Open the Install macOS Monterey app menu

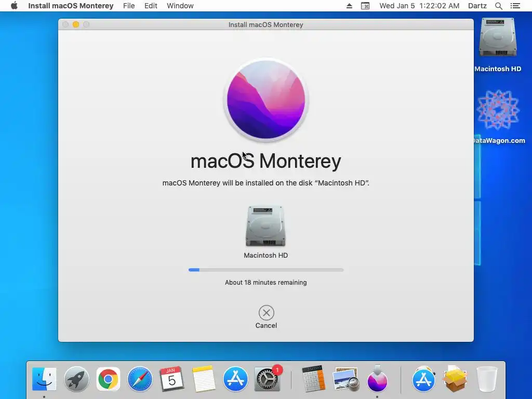[71, 6]
